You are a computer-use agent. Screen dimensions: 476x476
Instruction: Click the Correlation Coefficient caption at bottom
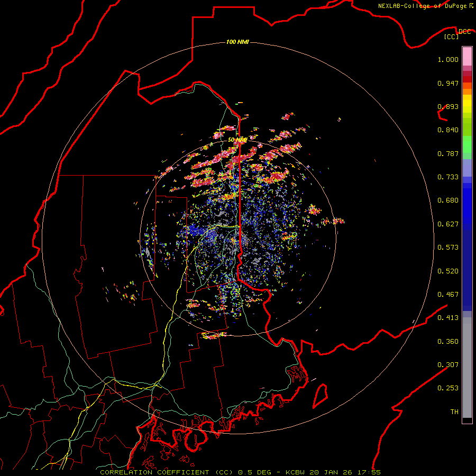pos(240,472)
